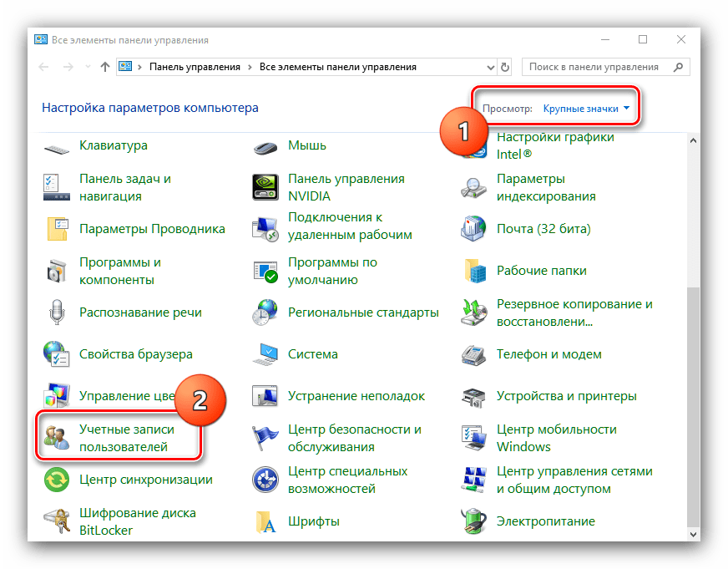Open address bar history dropdown arrow
The height and width of the screenshot is (569, 728).
point(488,67)
